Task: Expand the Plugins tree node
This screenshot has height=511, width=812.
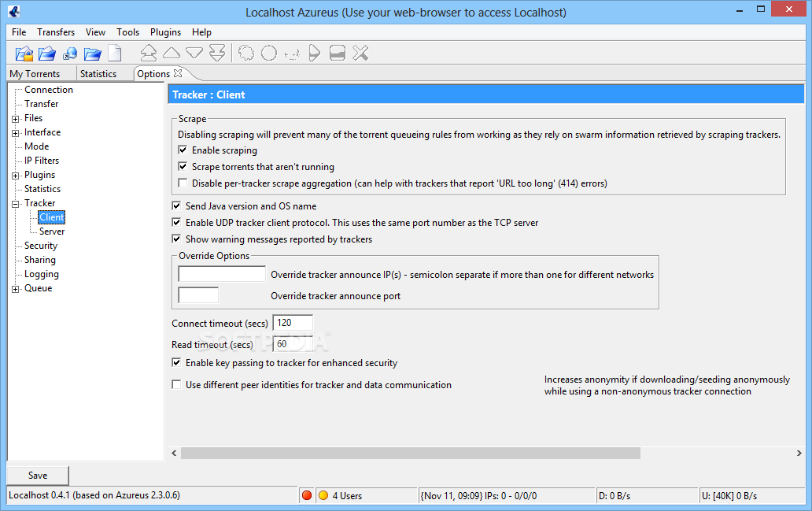Action: tap(16, 176)
